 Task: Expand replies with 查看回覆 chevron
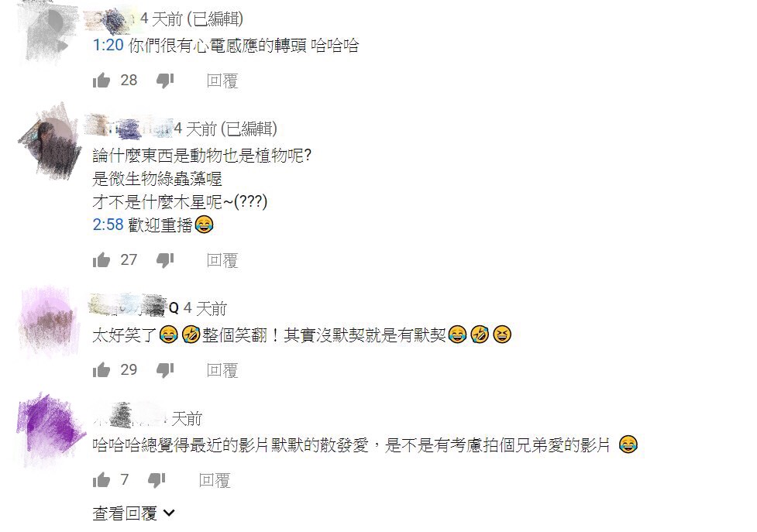pos(134,513)
